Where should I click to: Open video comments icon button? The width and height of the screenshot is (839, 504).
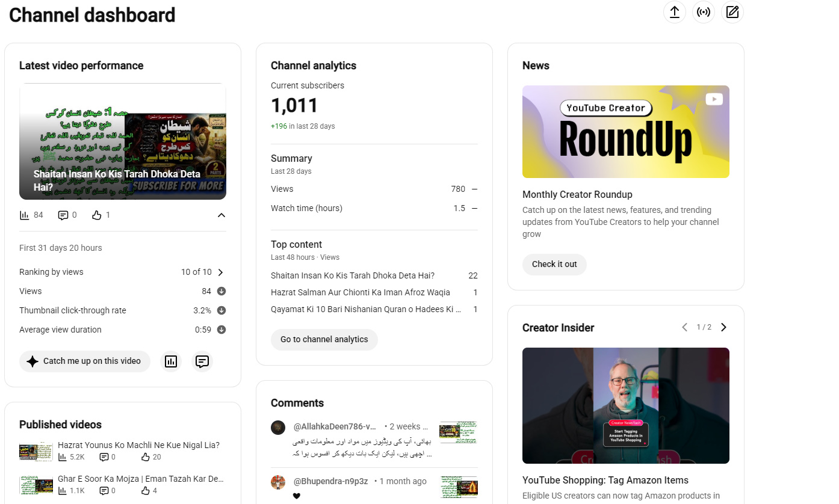pos(202,361)
